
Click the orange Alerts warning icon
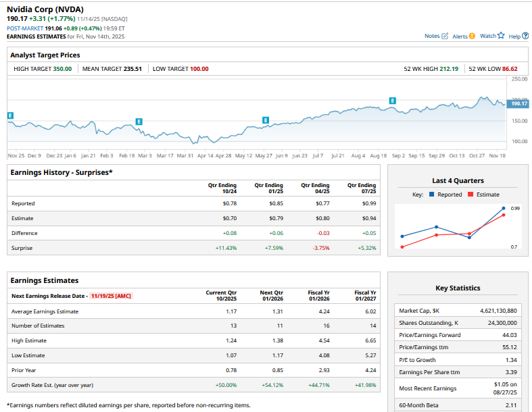(472, 36)
